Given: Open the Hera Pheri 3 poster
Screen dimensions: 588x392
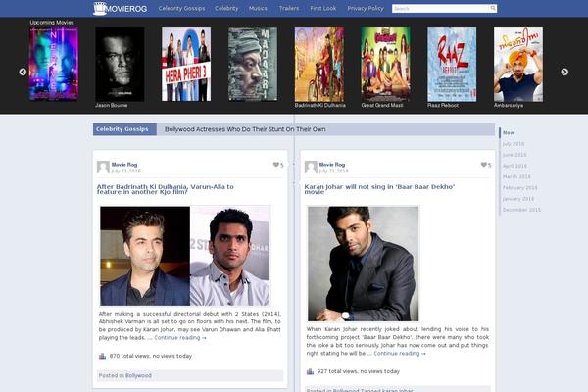Looking at the screenshot, I should (x=186, y=64).
